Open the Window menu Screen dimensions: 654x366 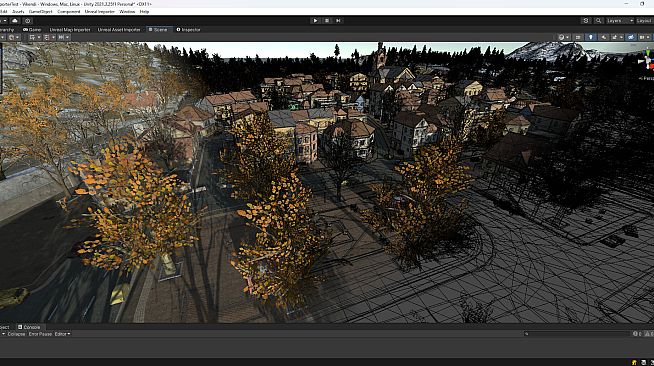pyautogui.click(x=127, y=12)
